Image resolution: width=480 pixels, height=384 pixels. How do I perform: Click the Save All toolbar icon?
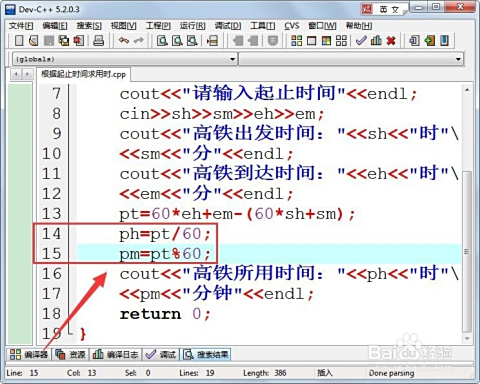pyautogui.click(x=64, y=41)
